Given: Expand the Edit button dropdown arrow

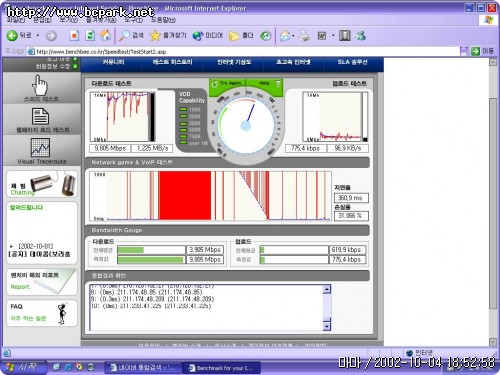Looking at the screenshot, I should coord(333,35).
